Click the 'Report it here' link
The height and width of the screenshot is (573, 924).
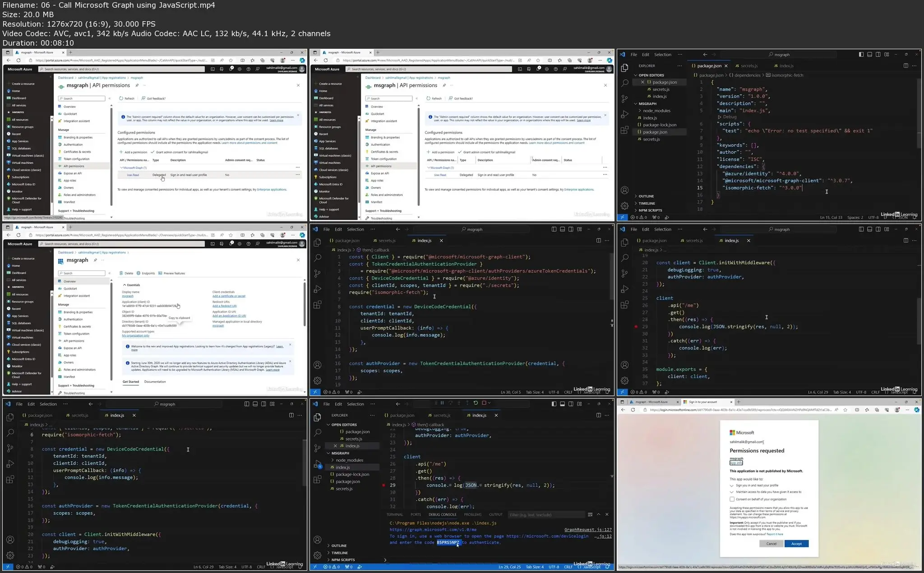(775, 534)
